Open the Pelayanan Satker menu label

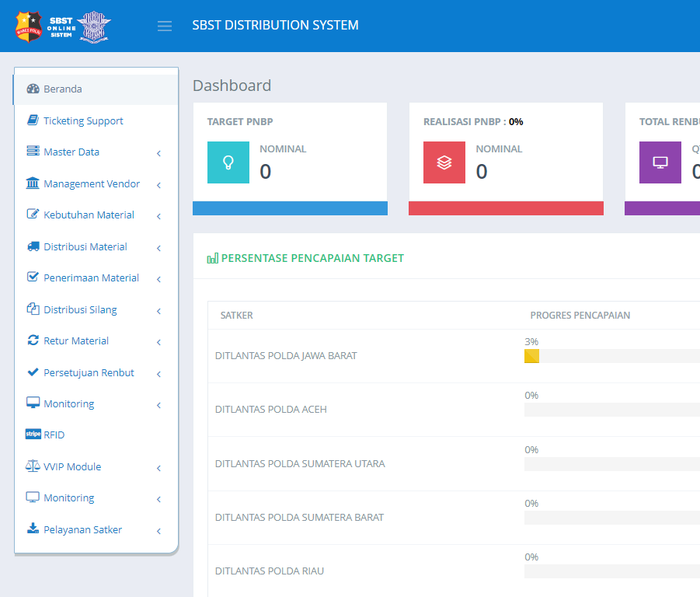point(82,529)
